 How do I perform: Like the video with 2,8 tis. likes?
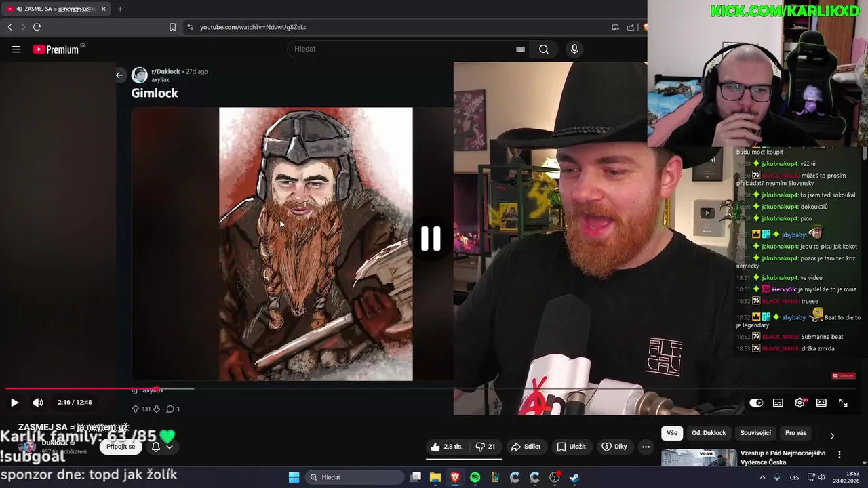pyautogui.click(x=446, y=447)
